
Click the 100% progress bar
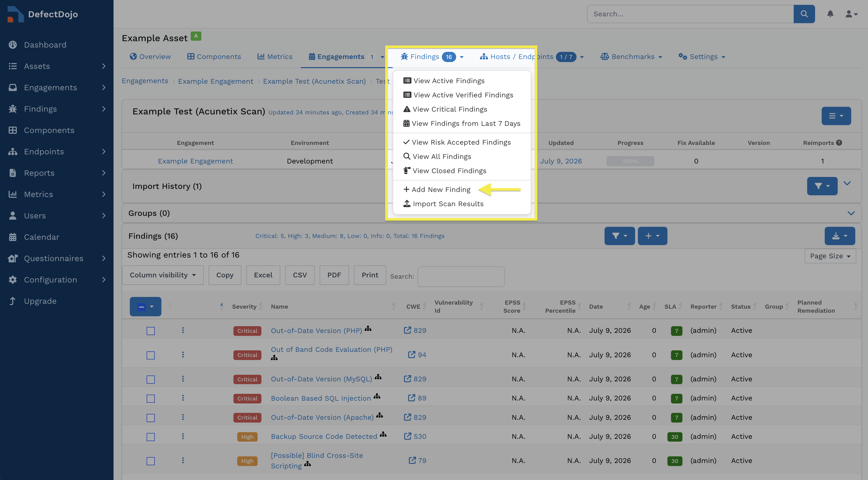pyautogui.click(x=630, y=161)
